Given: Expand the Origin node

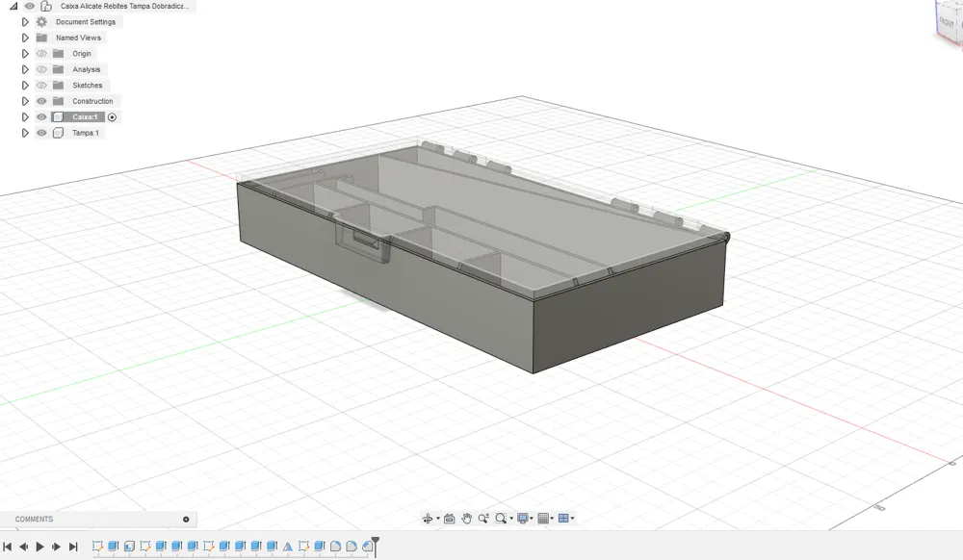Looking at the screenshot, I should 25,53.
